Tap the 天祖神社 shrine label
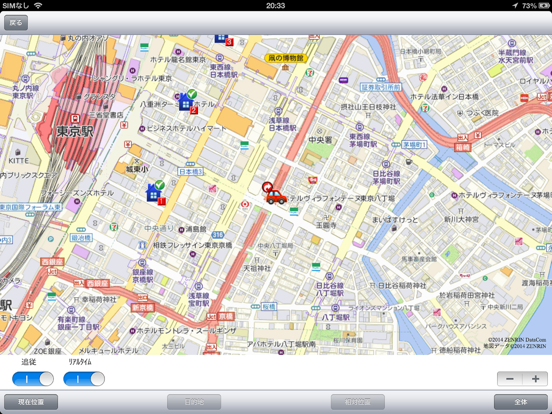 pyautogui.click(x=257, y=268)
